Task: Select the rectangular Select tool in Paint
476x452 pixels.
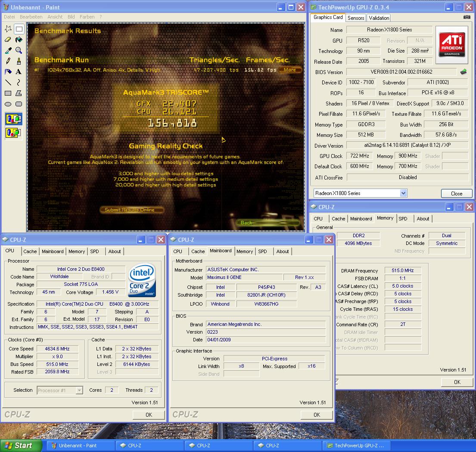Action: pos(19,29)
